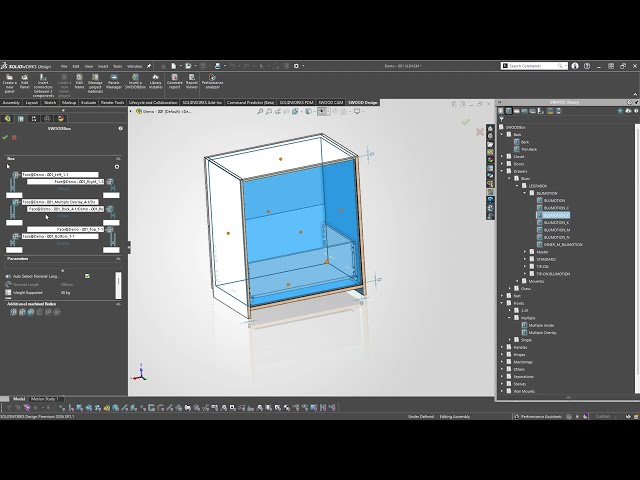Confirm with viewport corner green checkmark
The image size is (640, 480).
coord(465,122)
